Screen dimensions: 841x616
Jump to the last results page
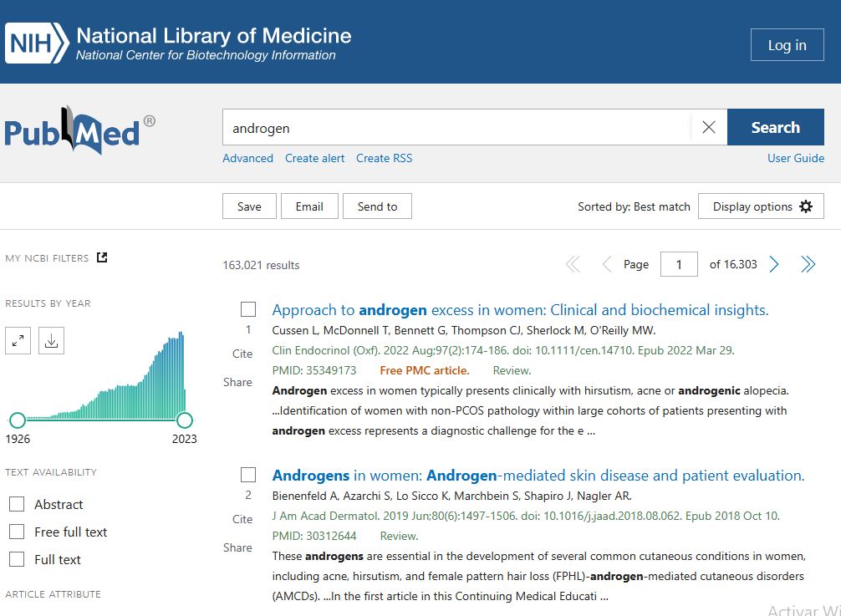pyautogui.click(x=808, y=264)
